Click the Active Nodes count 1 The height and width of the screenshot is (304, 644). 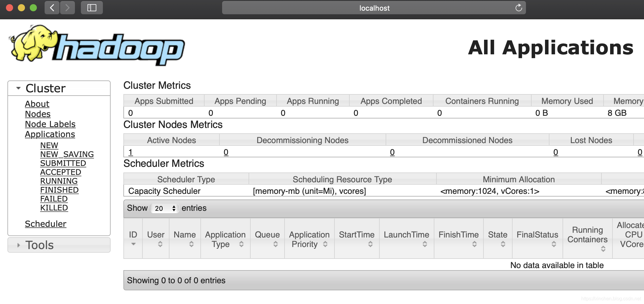(x=131, y=152)
